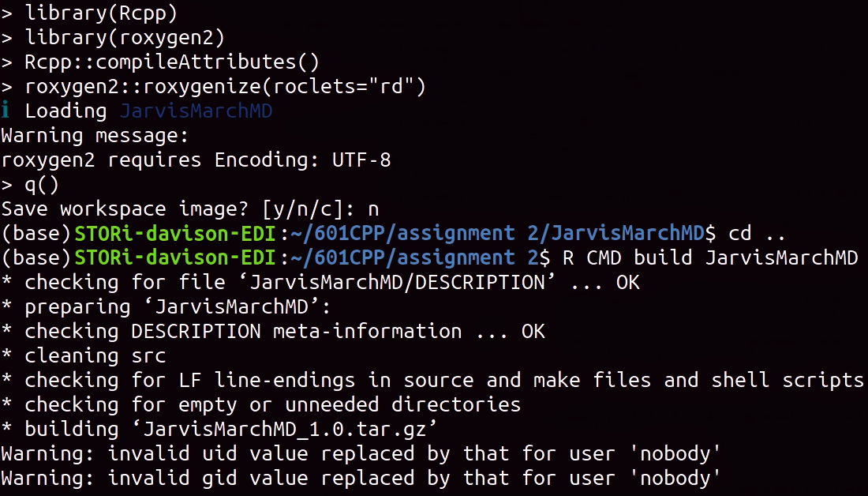Click the 'R CMD build JarvisMarchMD' command
This screenshot has width=868, height=496.
[x=710, y=257]
